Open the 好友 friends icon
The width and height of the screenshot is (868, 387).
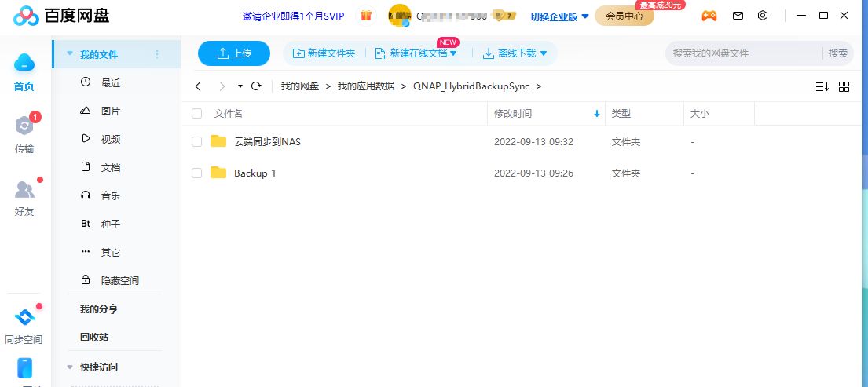(x=24, y=190)
